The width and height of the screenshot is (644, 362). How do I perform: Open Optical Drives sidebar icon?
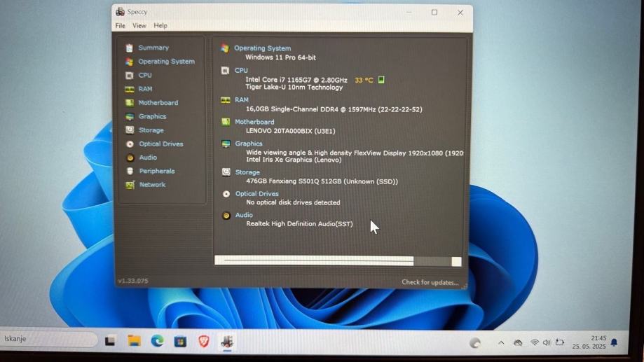(130, 144)
